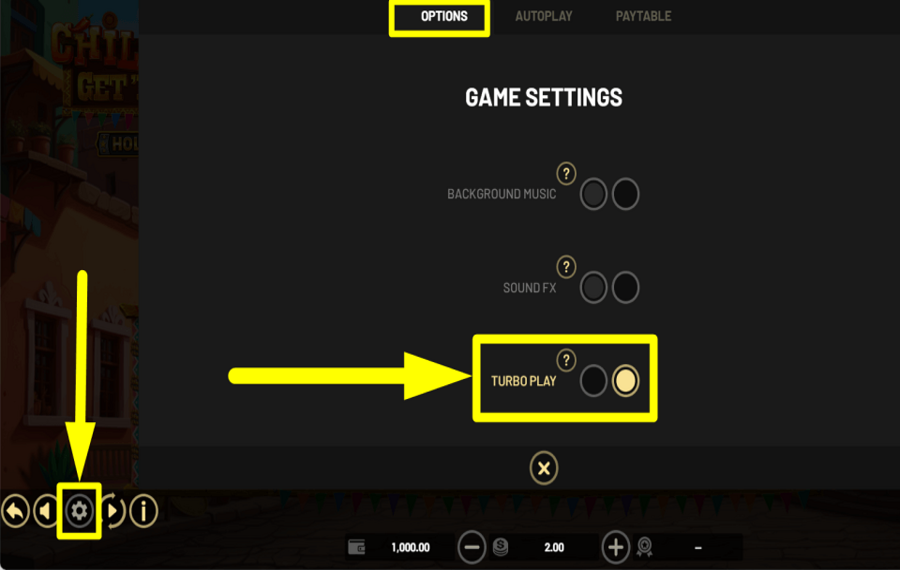
Task: Turn Background Music off
Action: 593,194
